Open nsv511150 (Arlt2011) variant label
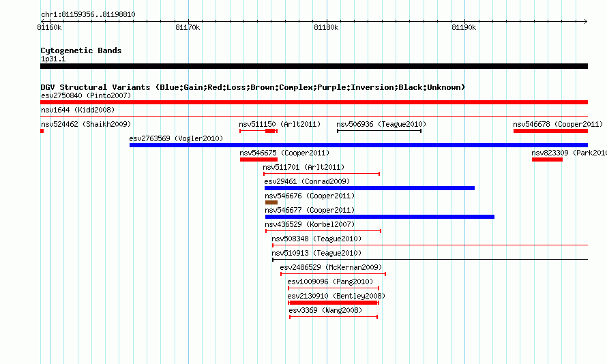This screenshot has width=607, height=364. 280,124
